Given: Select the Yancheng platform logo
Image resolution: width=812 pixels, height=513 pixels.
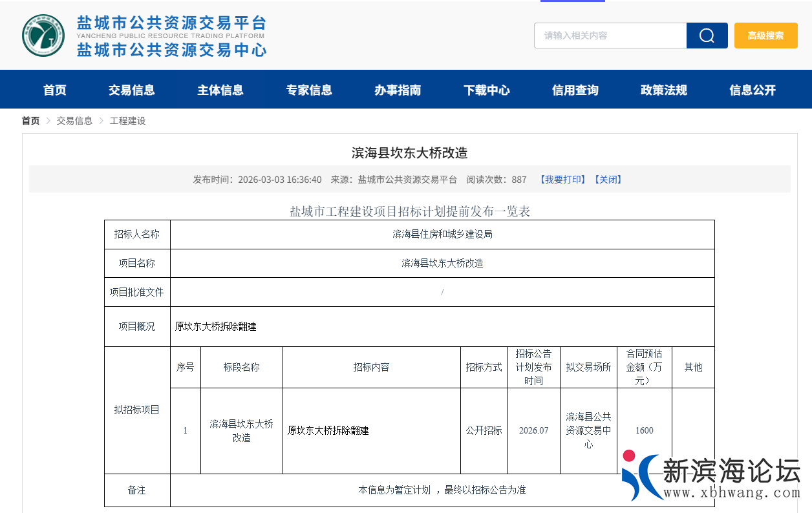Looking at the screenshot, I should pos(42,35).
